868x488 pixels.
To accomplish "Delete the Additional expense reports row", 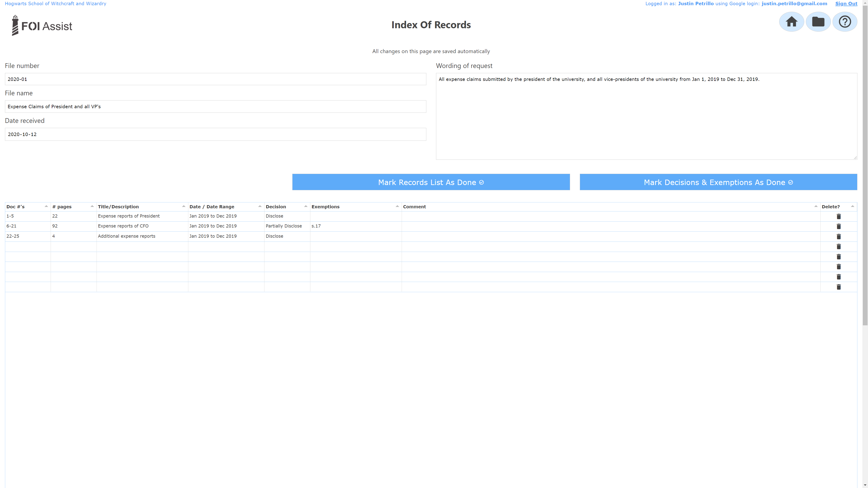I will [838, 236].
